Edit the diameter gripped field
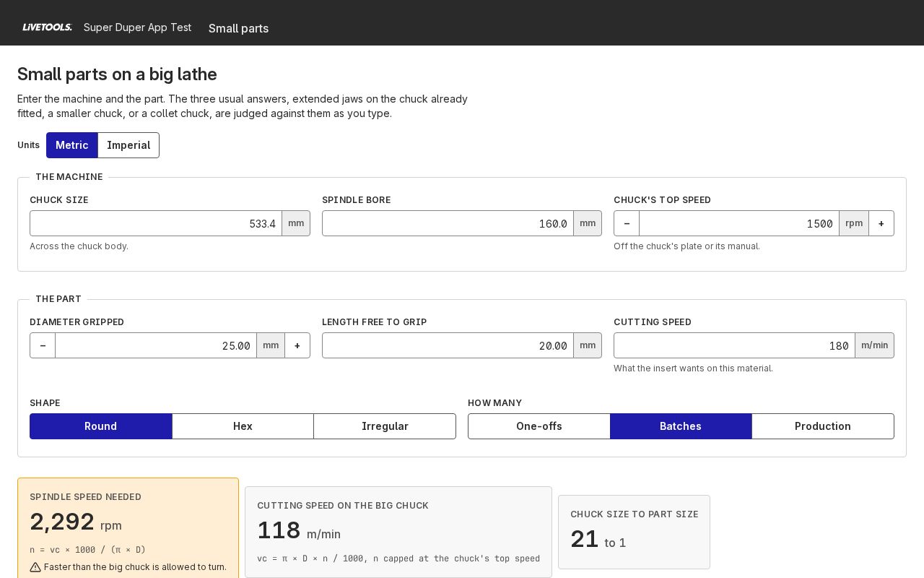The height and width of the screenshot is (578, 924). [156, 345]
